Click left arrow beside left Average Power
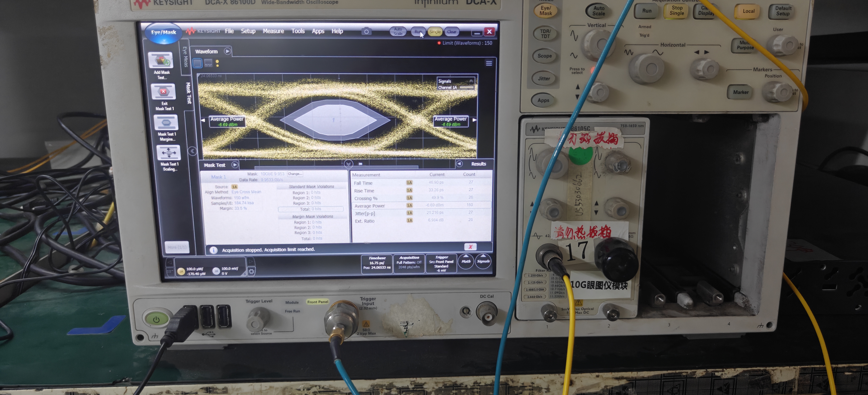This screenshot has height=395, width=868. 203,120
